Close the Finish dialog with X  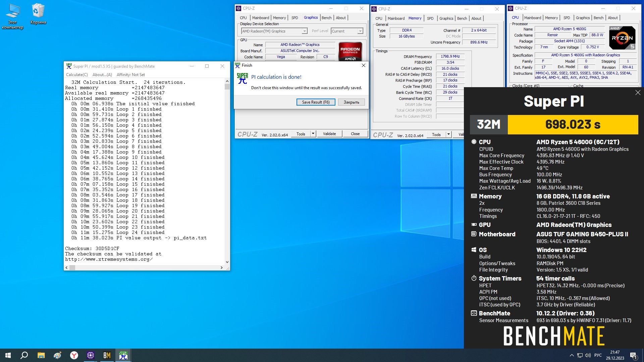(x=363, y=65)
